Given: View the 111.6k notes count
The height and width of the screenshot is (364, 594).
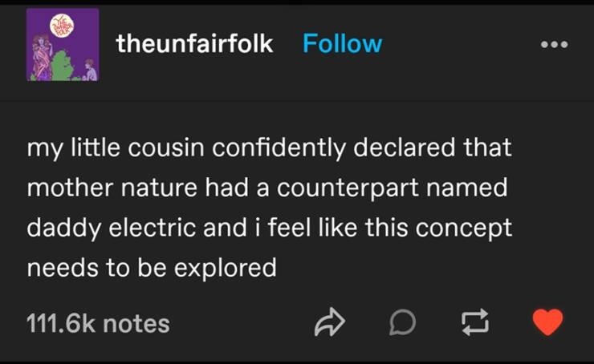Looking at the screenshot, I should click(98, 323).
